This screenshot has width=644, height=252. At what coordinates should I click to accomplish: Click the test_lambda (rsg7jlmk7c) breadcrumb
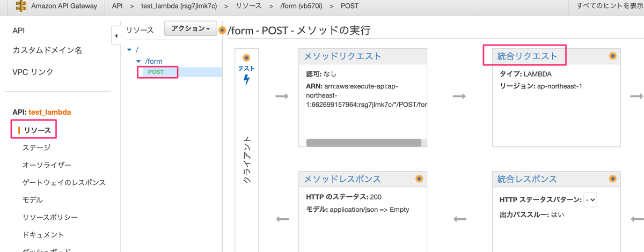(180, 6)
